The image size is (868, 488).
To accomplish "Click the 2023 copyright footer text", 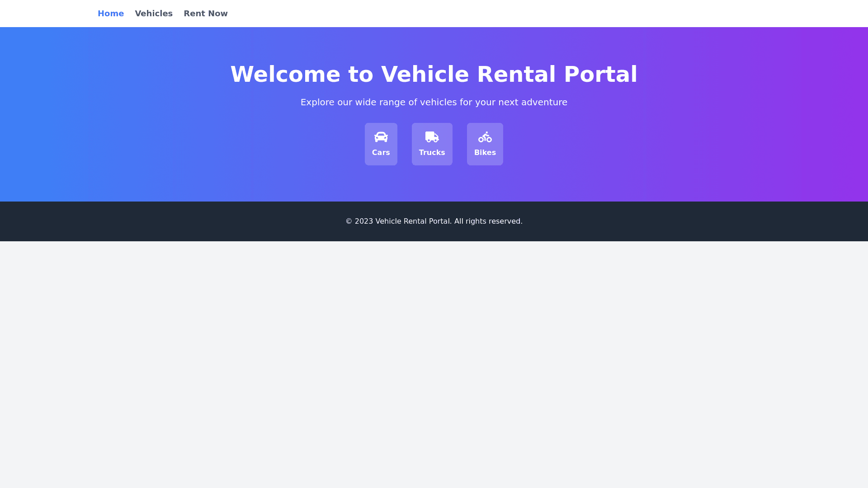I will coord(434,221).
